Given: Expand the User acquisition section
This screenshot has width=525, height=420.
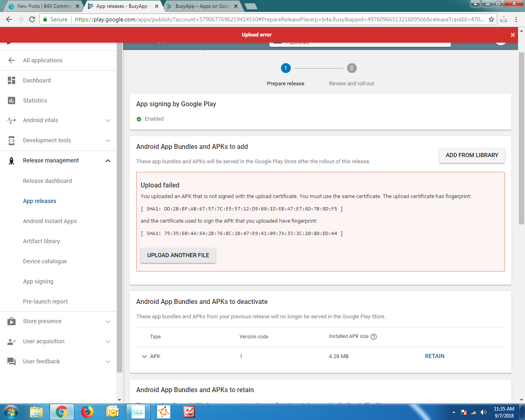Looking at the screenshot, I should [108, 342].
